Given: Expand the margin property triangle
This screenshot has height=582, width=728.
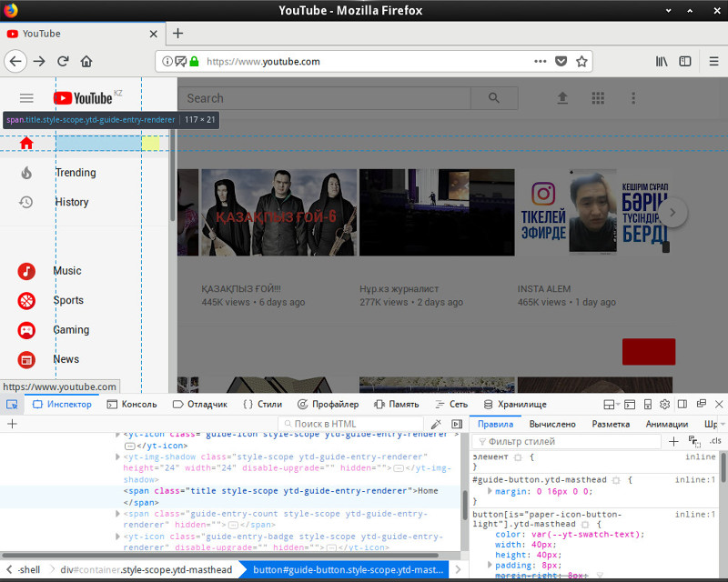Looking at the screenshot, I should point(490,491).
